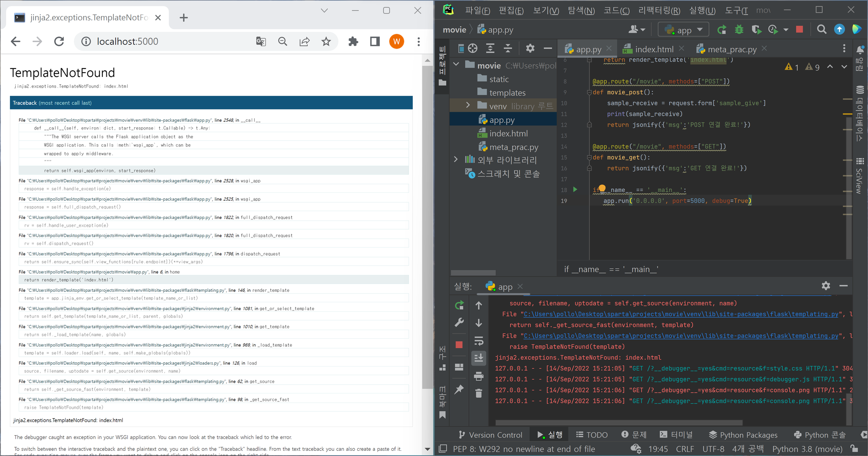Open the Python Packages tool window
Image resolution: width=868 pixels, height=456 pixels.
(x=743, y=435)
